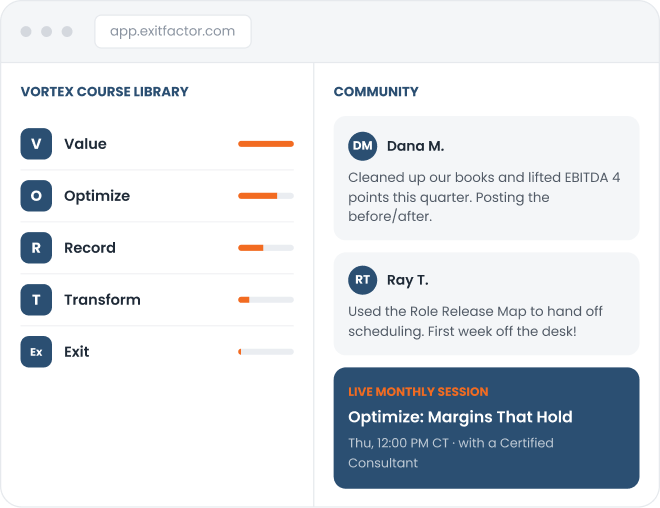Open the R Record course icon
The width and height of the screenshot is (660, 508).
click(36, 248)
